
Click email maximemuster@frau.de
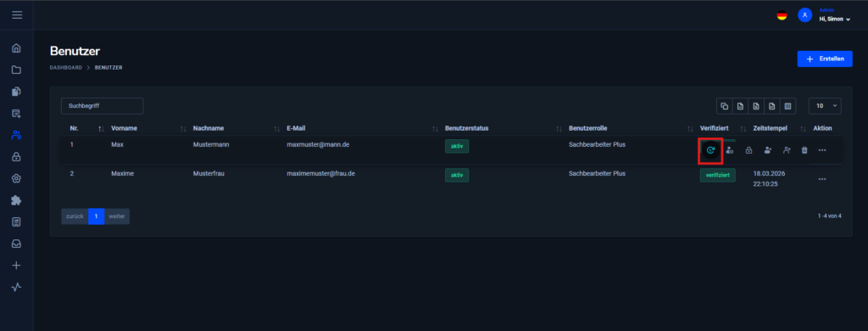point(320,173)
